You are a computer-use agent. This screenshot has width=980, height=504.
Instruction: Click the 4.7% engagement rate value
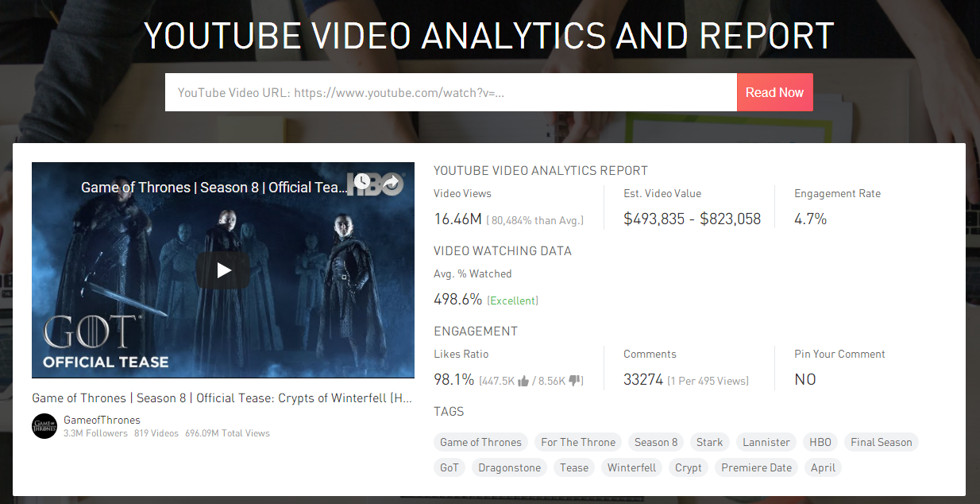pos(810,219)
